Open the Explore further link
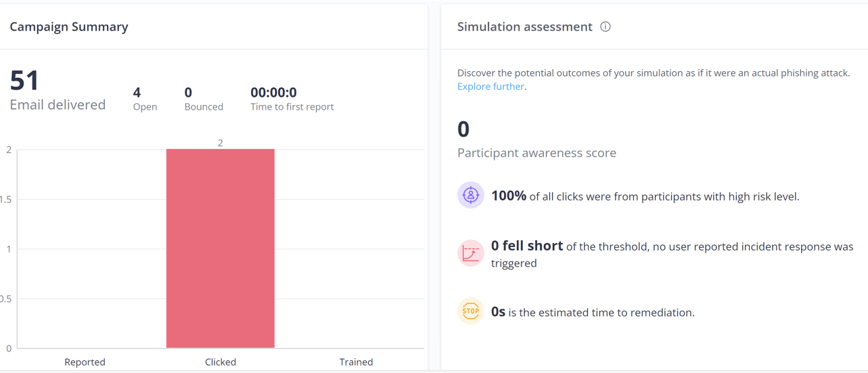 click(x=490, y=87)
